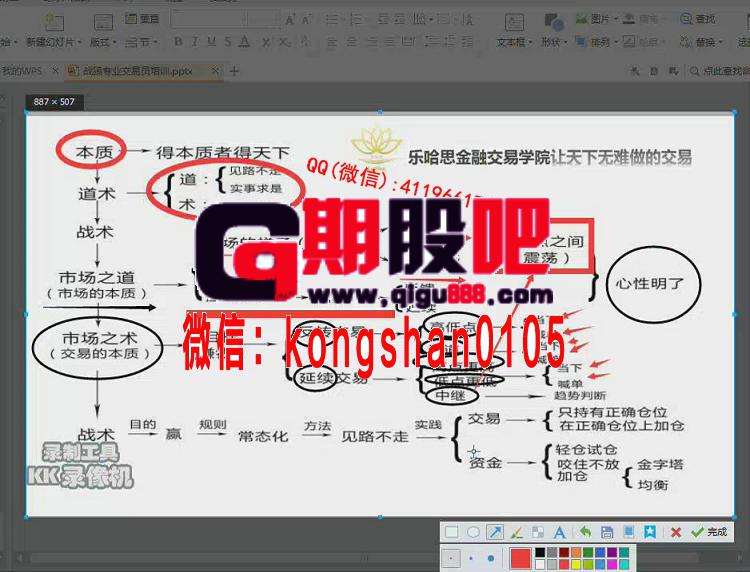Open the 排列 arrange dropdown

click(597, 42)
